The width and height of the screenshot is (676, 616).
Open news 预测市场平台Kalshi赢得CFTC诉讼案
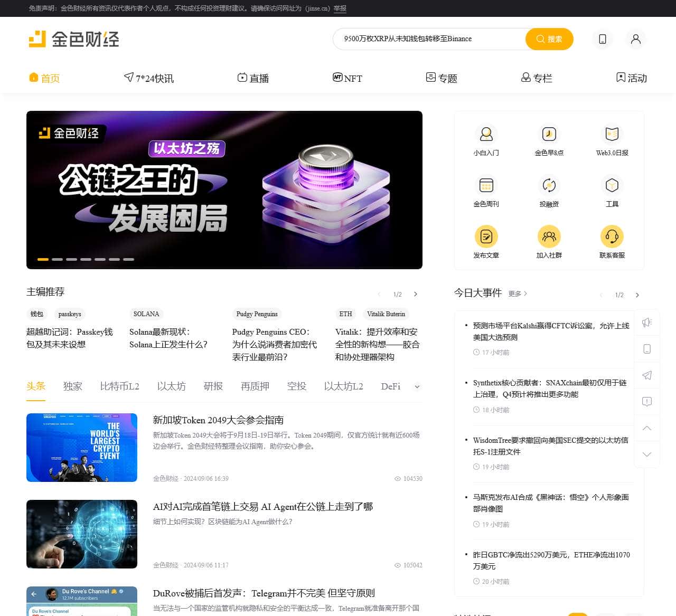pos(551,331)
